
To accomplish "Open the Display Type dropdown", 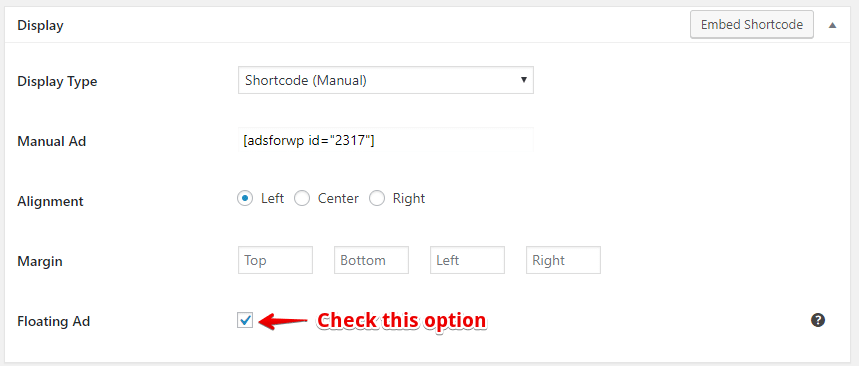I will pos(386,80).
